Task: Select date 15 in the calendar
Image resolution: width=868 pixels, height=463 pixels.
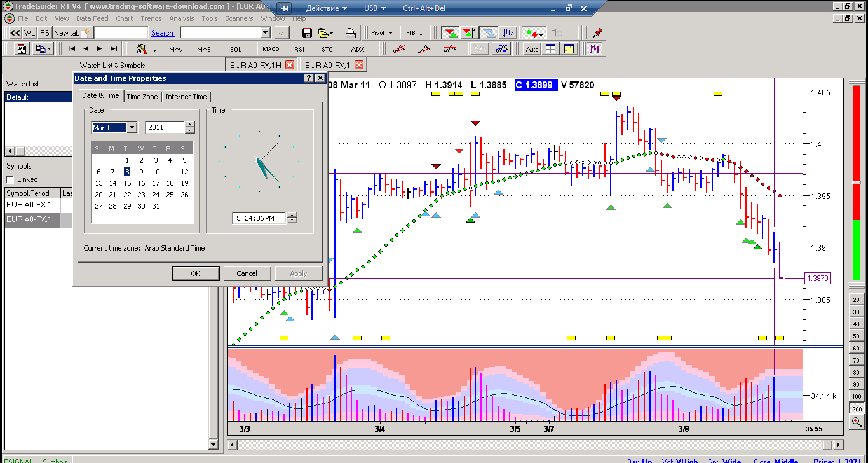Action: click(127, 183)
